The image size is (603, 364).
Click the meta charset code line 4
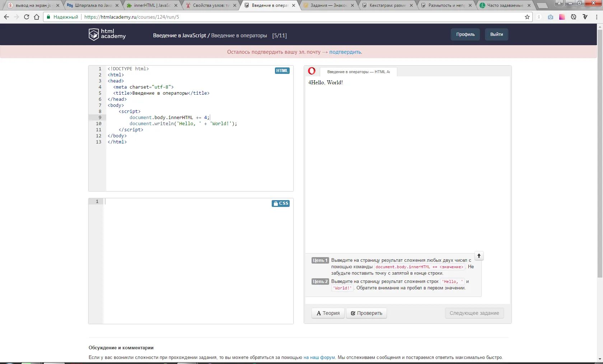pos(144,87)
